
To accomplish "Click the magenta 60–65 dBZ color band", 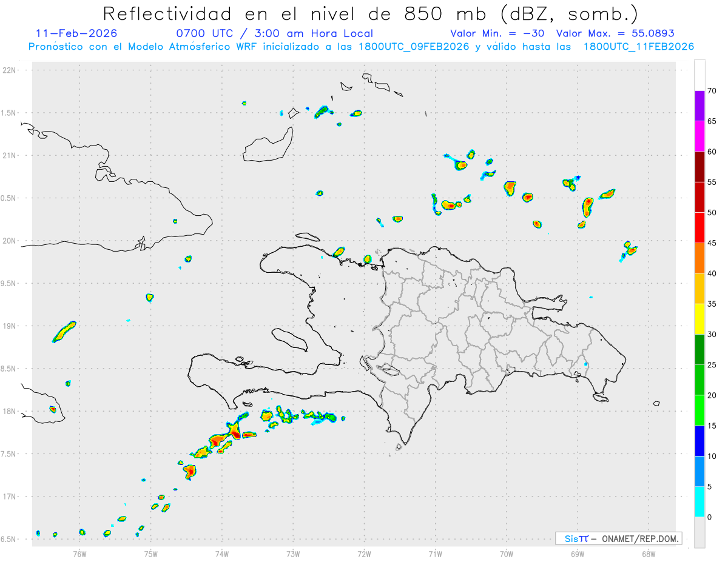I will tap(699, 136).
